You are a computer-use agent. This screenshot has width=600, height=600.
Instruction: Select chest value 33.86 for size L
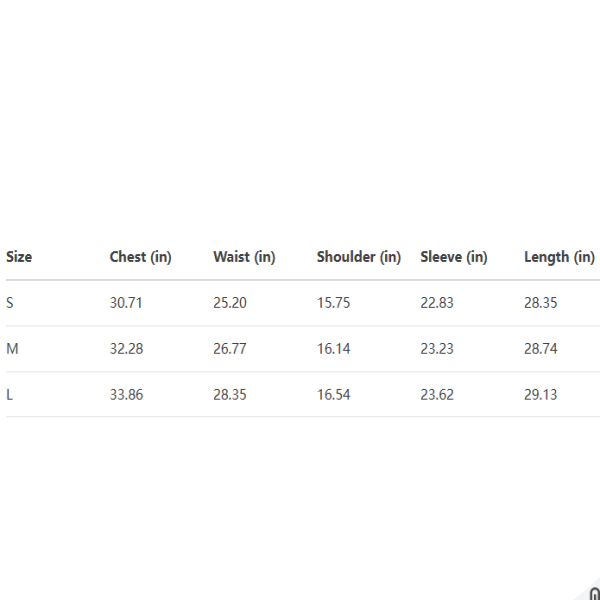point(126,395)
